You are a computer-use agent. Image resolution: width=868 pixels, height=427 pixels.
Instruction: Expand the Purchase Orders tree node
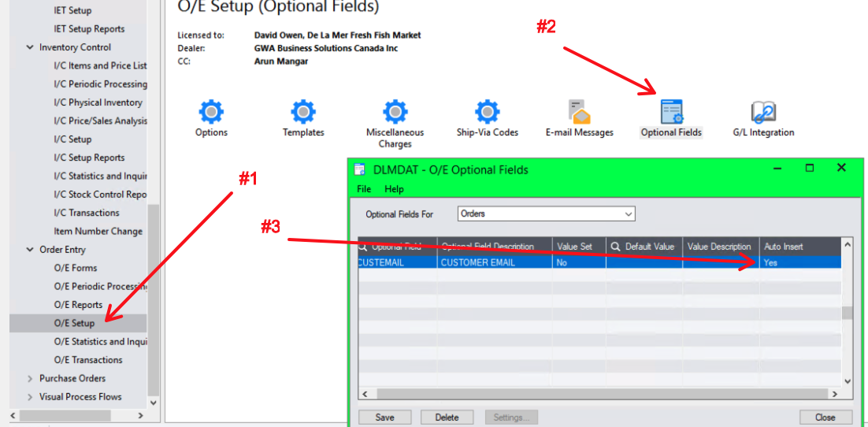tap(30, 378)
